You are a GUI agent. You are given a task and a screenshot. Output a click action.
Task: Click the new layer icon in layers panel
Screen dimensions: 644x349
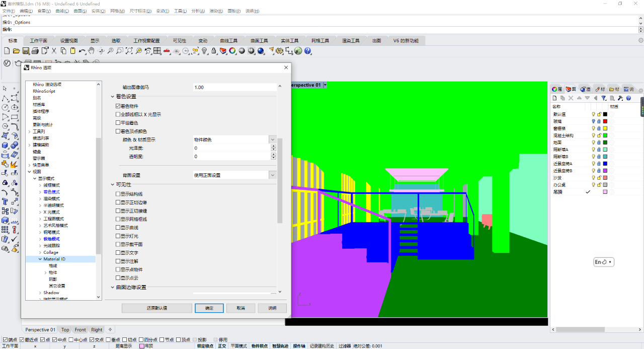[x=555, y=98]
